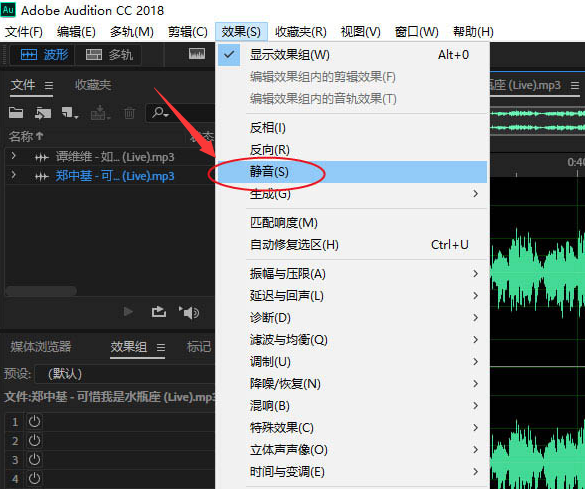Toggle the spectral frequency display icon
Screen dimensions: 585x489
197,54
